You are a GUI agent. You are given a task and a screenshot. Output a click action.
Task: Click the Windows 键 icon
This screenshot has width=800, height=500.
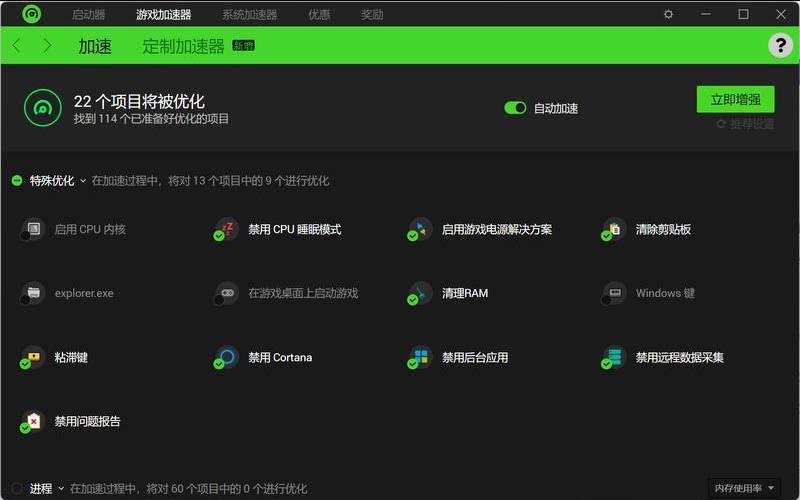point(613,293)
